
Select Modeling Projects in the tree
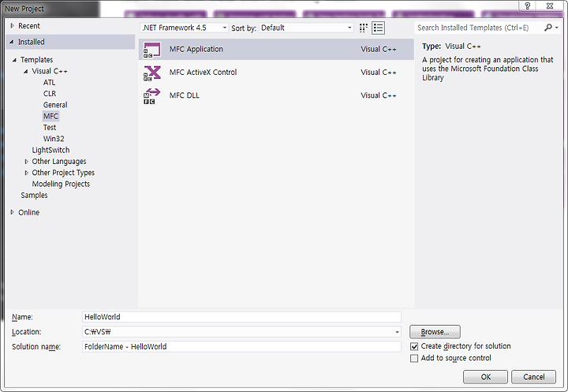point(61,184)
